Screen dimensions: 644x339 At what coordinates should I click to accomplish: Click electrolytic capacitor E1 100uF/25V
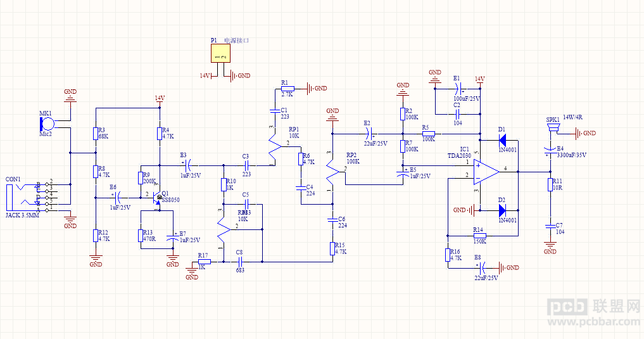pyautogui.click(x=459, y=88)
